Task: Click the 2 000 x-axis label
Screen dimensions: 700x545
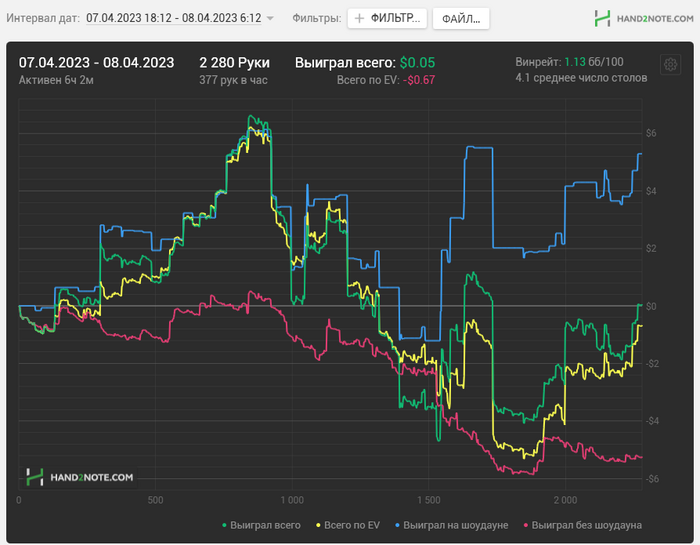Action: 565,500
